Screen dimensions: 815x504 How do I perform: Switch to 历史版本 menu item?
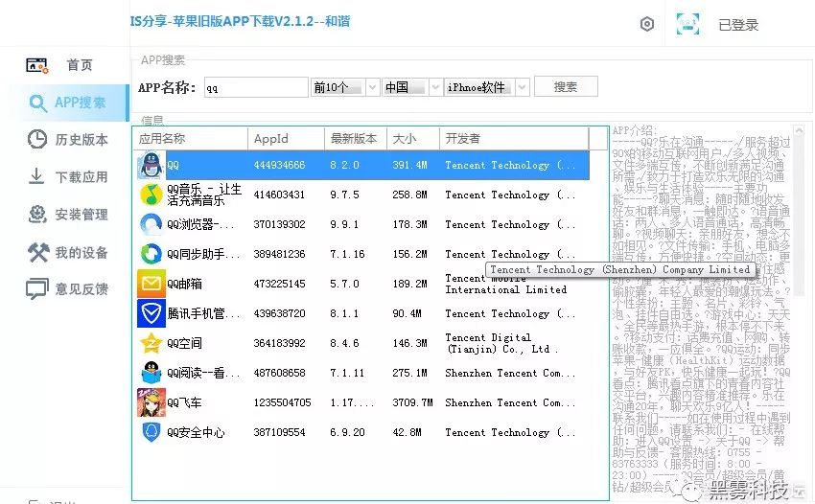(x=81, y=139)
